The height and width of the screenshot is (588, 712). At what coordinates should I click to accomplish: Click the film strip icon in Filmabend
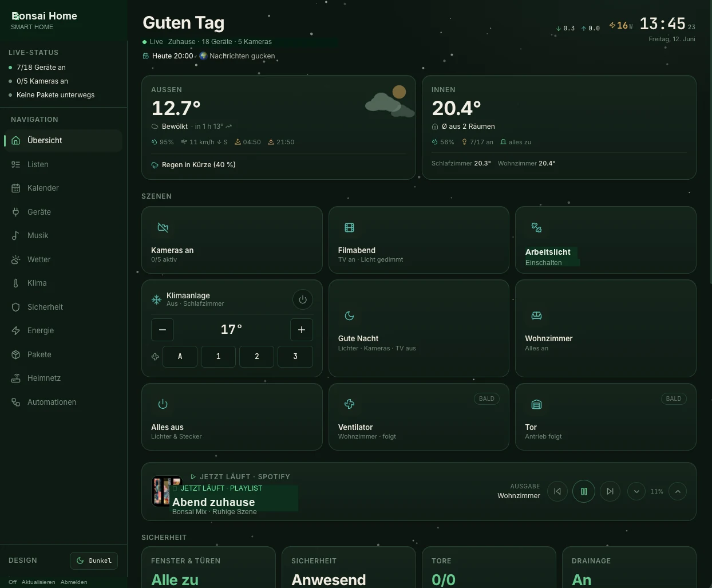tap(349, 227)
